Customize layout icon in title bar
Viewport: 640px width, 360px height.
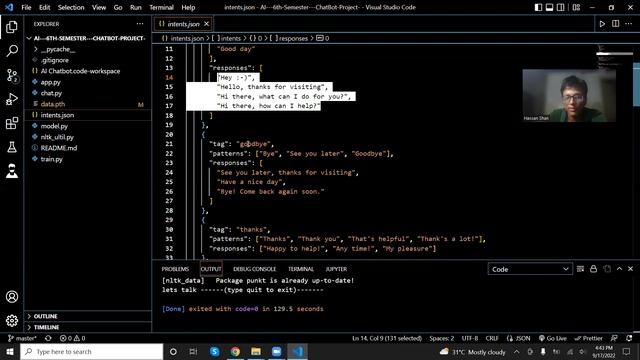[576, 7]
